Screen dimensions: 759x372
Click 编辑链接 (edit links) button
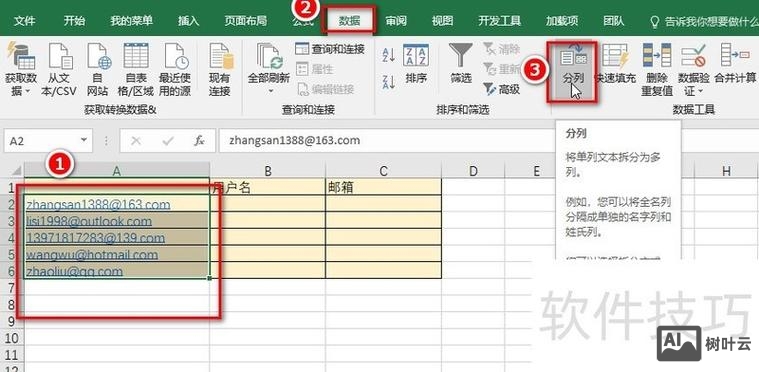(x=325, y=89)
